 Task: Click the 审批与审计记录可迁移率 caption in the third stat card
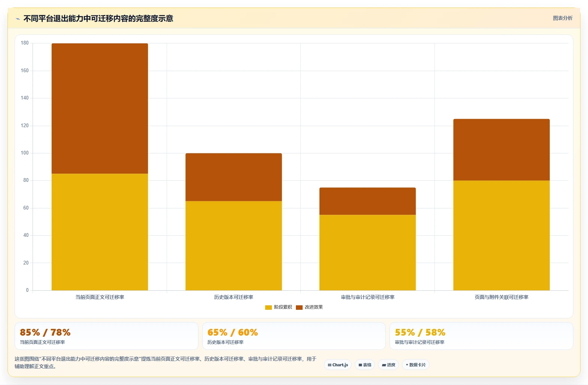coord(419,342)
